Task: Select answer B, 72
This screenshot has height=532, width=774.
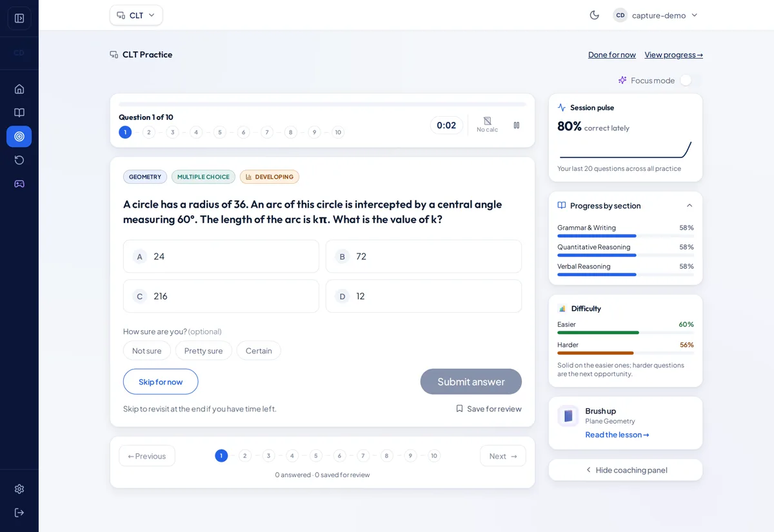Action: (x=424, y=257)
